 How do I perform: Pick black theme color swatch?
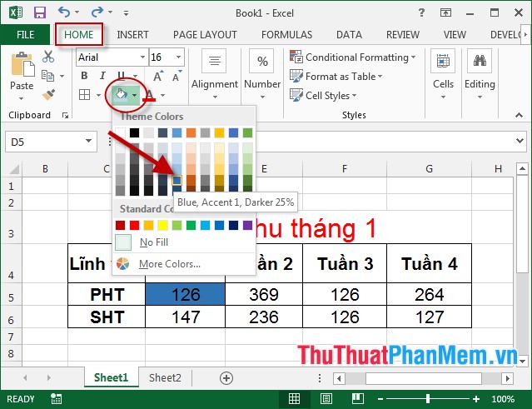134,132
